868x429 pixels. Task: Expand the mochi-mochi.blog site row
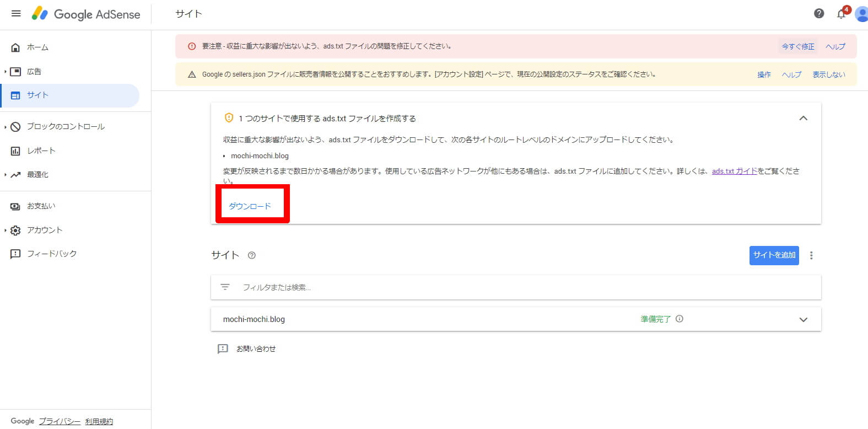tap(804, 320)
